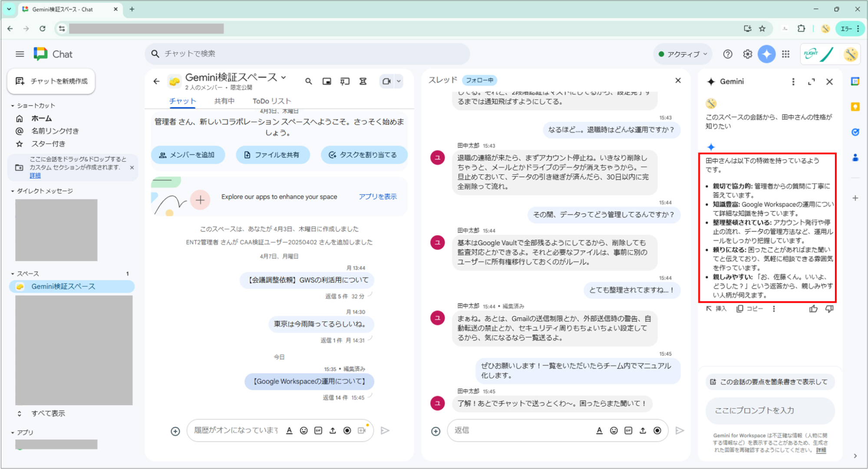Viewport: 868px width, 469px height.
Task: Open the アクティブ status dropdown
Action: click(x=683, y=54)
